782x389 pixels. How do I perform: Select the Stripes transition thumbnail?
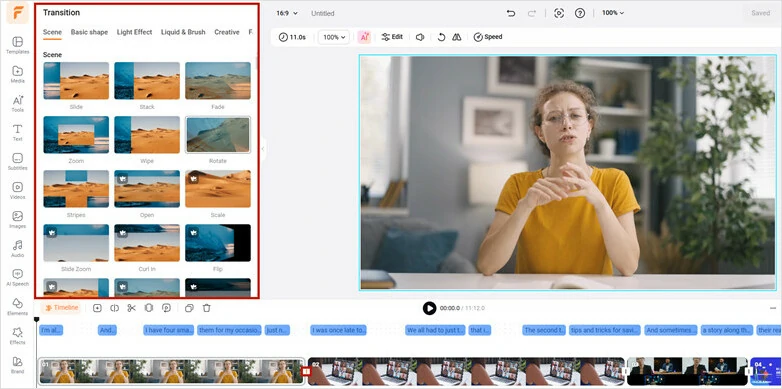pyautogui.click(x=76, y=189)
